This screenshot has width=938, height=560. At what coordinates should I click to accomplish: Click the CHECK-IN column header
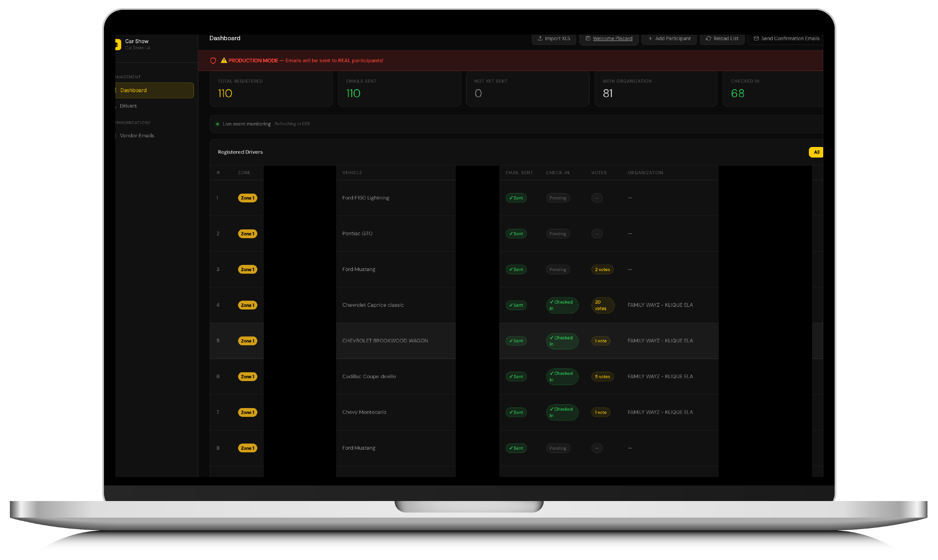558,173
